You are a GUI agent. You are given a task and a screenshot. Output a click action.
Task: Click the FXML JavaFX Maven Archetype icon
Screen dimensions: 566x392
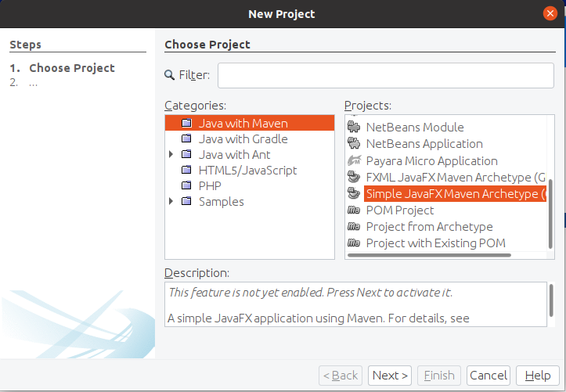pos(353,177)
